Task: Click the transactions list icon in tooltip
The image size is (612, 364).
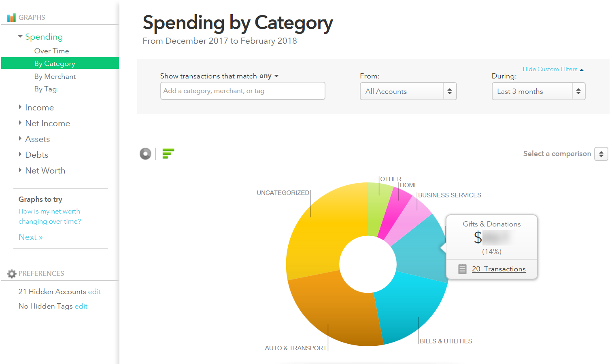Action: pos(462,269)
